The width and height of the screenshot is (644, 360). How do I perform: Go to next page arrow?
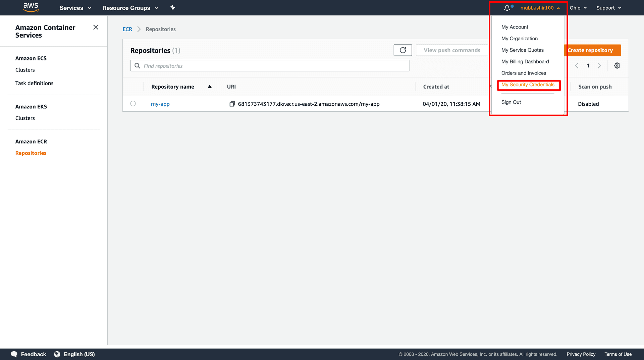pos(599,66)
